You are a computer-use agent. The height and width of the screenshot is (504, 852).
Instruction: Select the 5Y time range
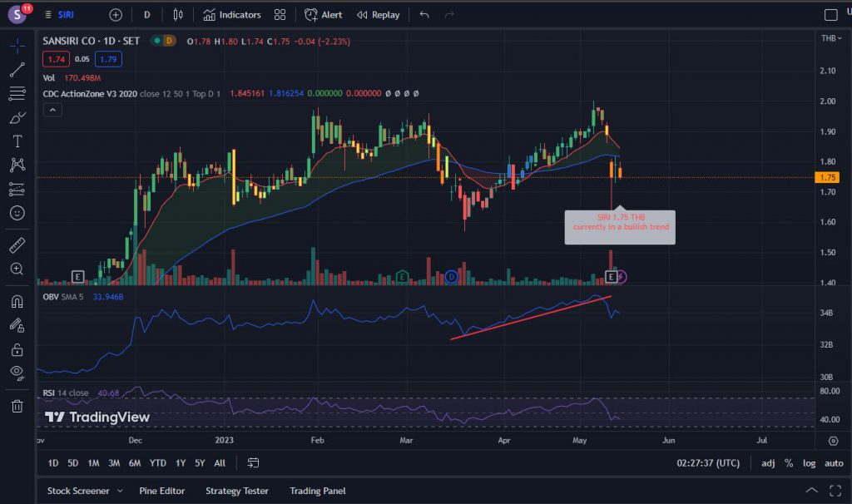200,463
